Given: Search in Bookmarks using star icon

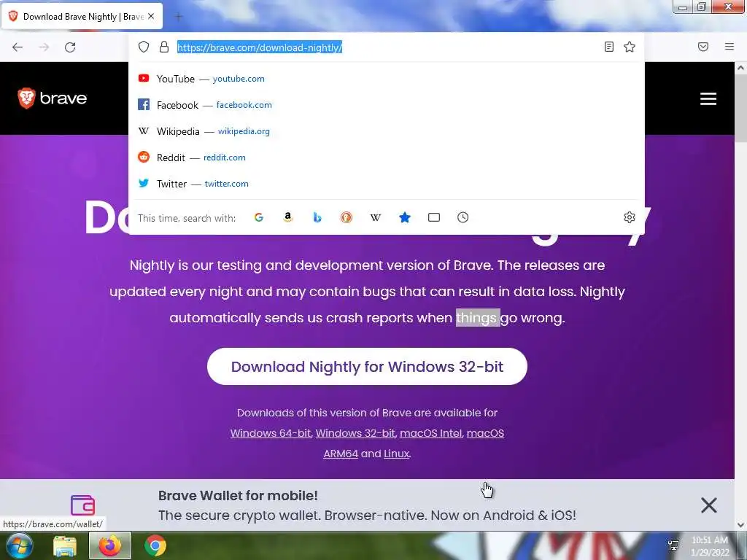Looking at the screenshot, I should tap(404, 217).
